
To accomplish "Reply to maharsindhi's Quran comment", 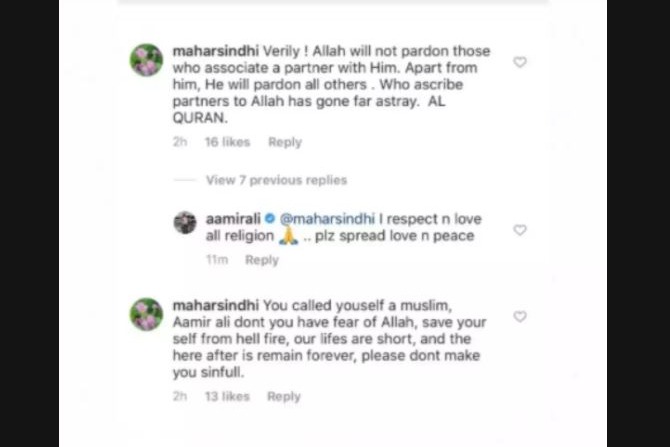I will point(285,142).
